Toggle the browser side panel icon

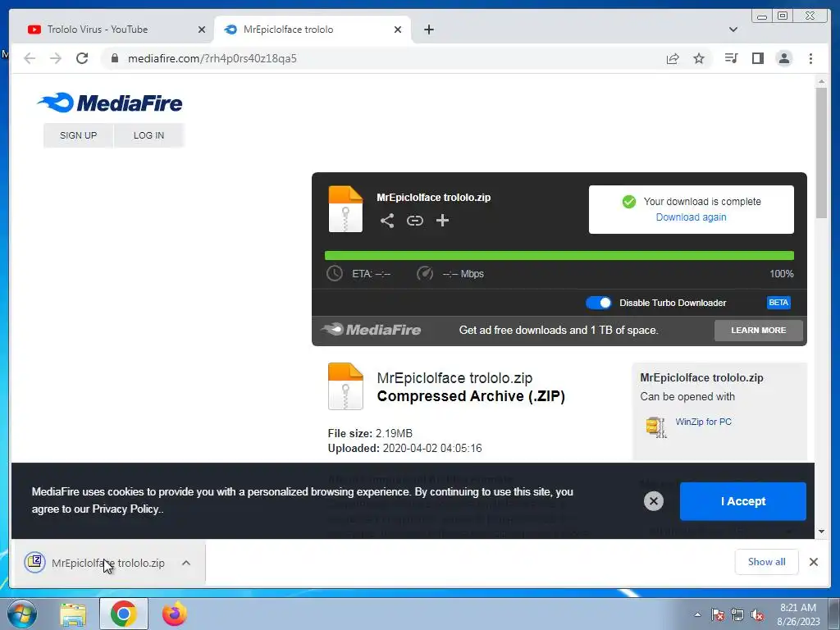757,58
